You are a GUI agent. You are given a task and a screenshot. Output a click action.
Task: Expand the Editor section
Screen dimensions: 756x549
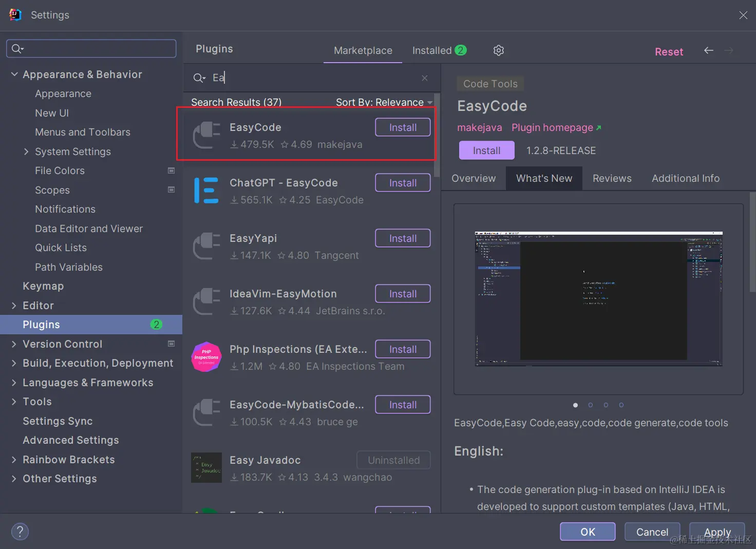14,306
